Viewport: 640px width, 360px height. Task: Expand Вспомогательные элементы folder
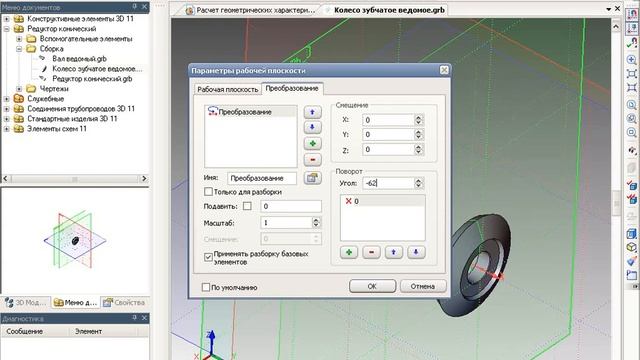click(19, 39)
